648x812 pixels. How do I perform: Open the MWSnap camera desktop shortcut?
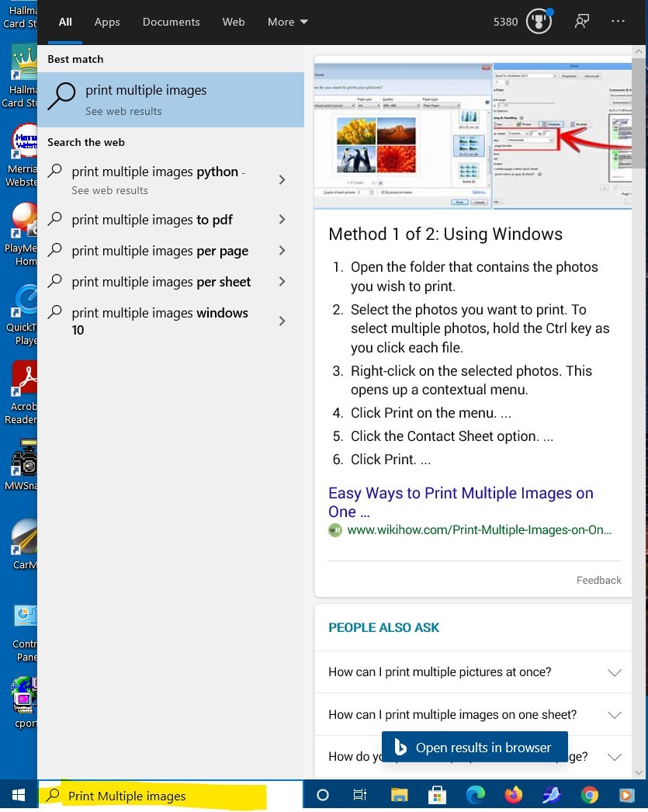[x=23, y=464]
